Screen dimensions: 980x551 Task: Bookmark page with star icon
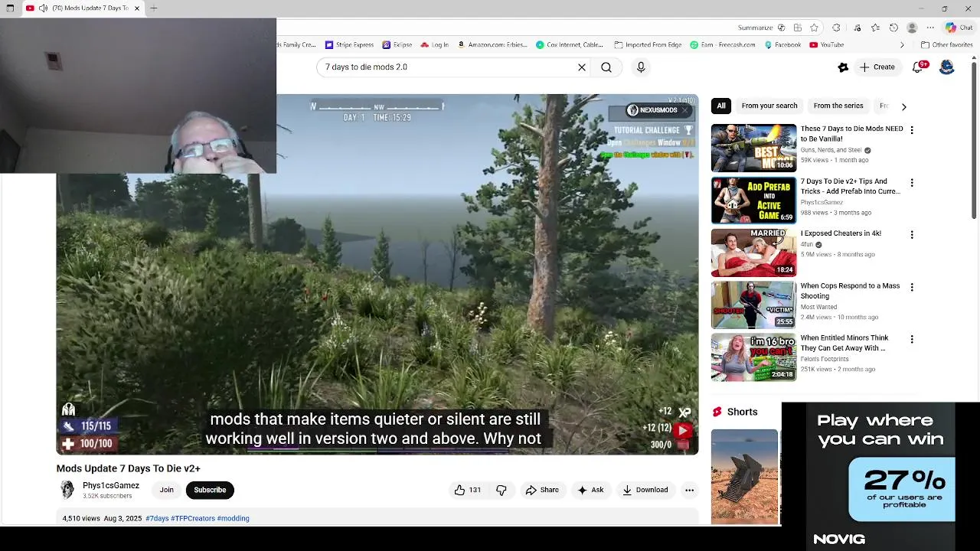tap(814, 28)
